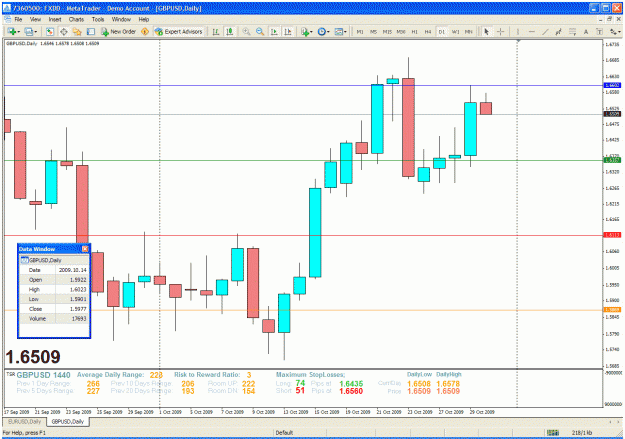
Task: Select the Crosshair tool
Action: click(501, 31)
